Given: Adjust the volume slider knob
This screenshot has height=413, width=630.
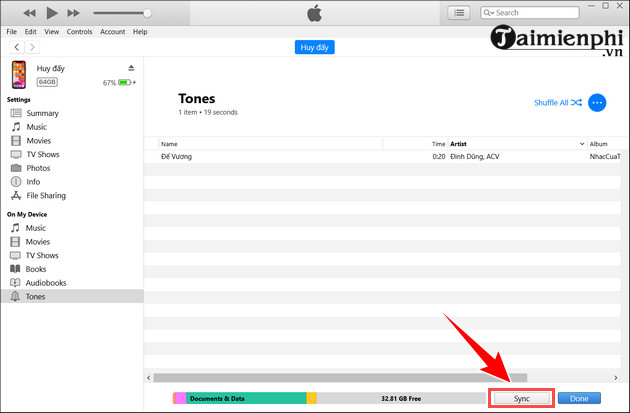Looking at the screenshot, I should (x=147, y=13).
